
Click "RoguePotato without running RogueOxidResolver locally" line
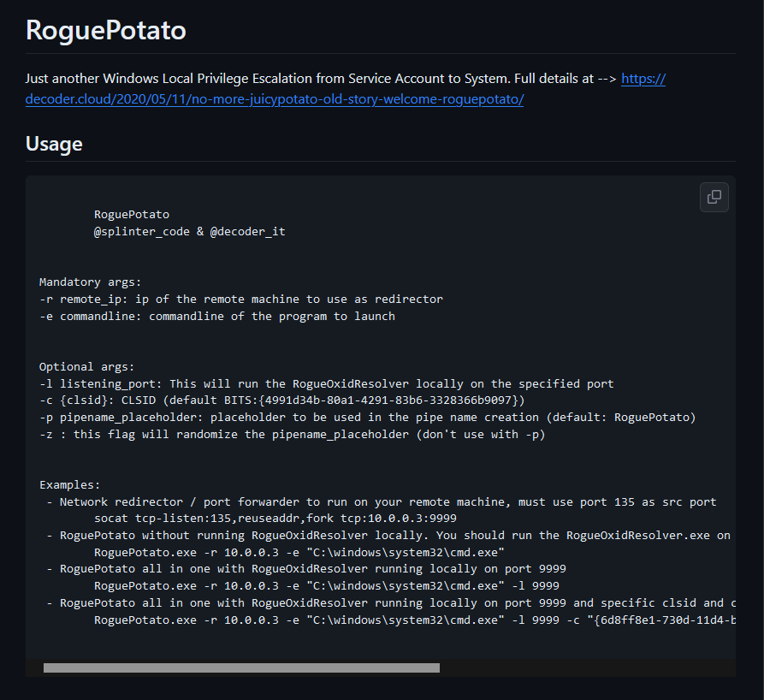[x=388, y=535]
